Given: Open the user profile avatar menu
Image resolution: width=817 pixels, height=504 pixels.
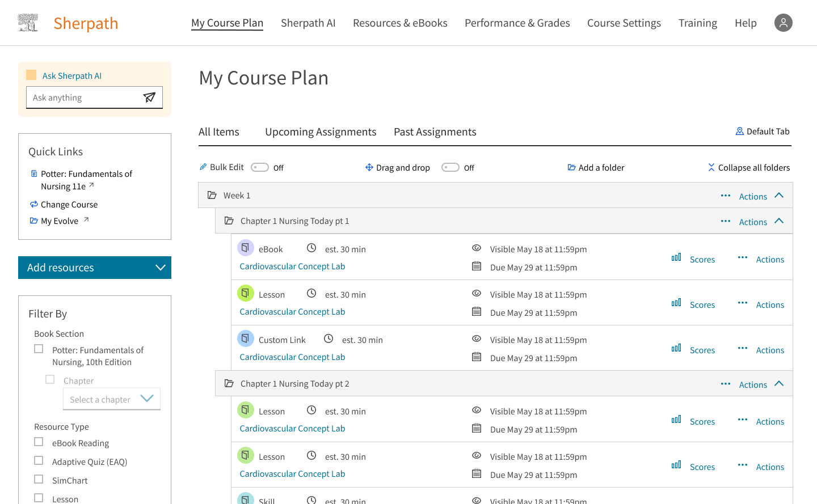Looking at the screenshot, I should point(784,23).
